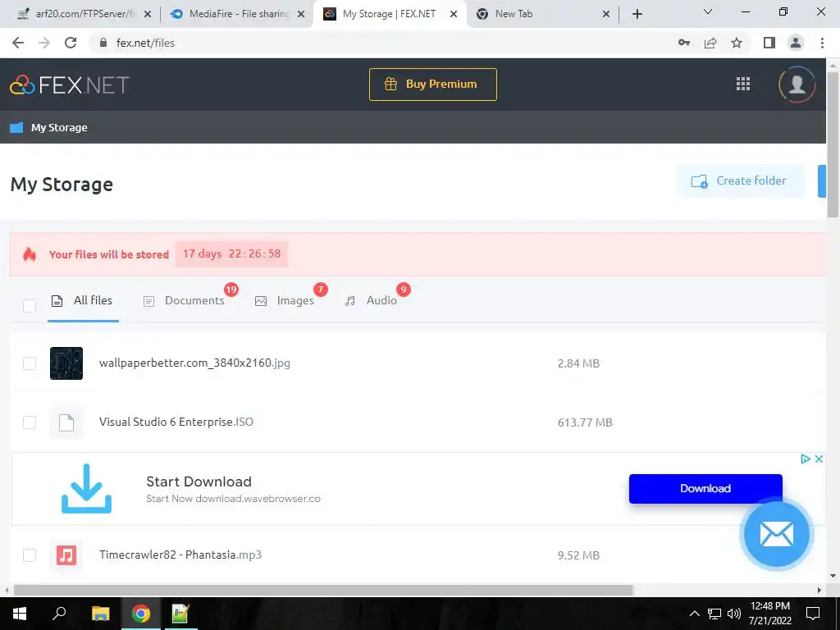
Task: Open the Chrome three-dot menu
Action: pyautogui.click(x=822, y=43)
